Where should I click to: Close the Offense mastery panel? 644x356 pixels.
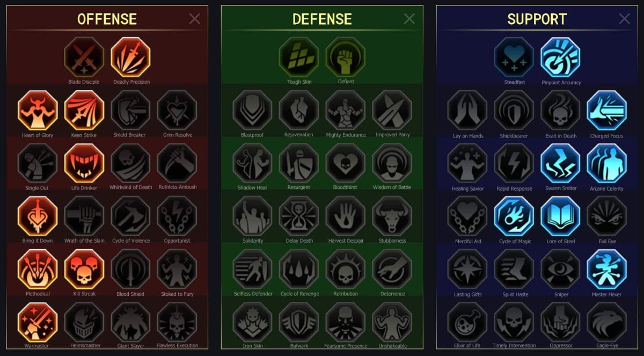195,19
